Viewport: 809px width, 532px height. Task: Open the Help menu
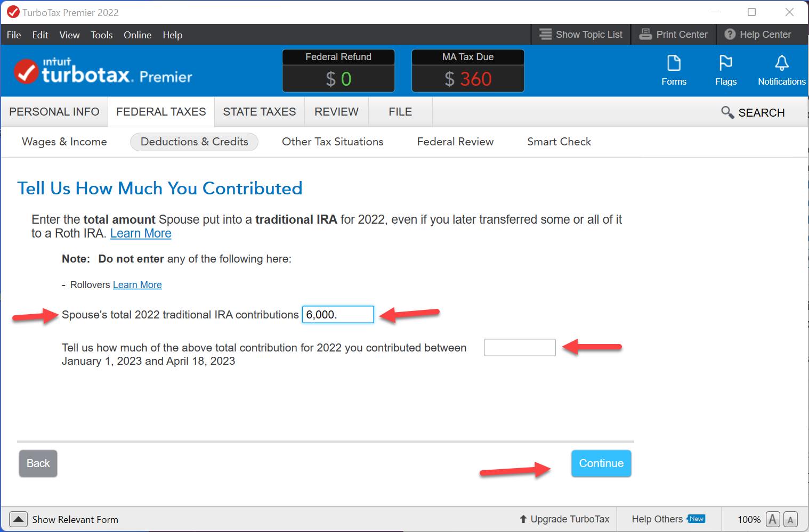pyautogui.click(x=172, y=35)
